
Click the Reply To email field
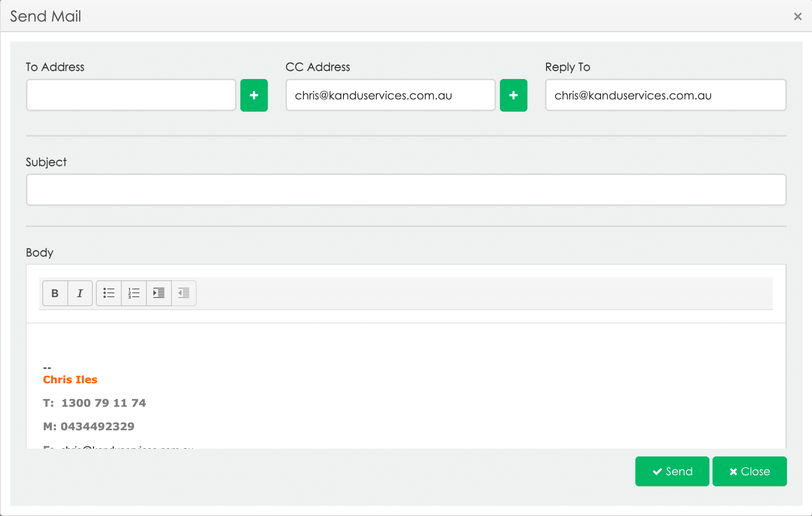click(x=666, y=96)
